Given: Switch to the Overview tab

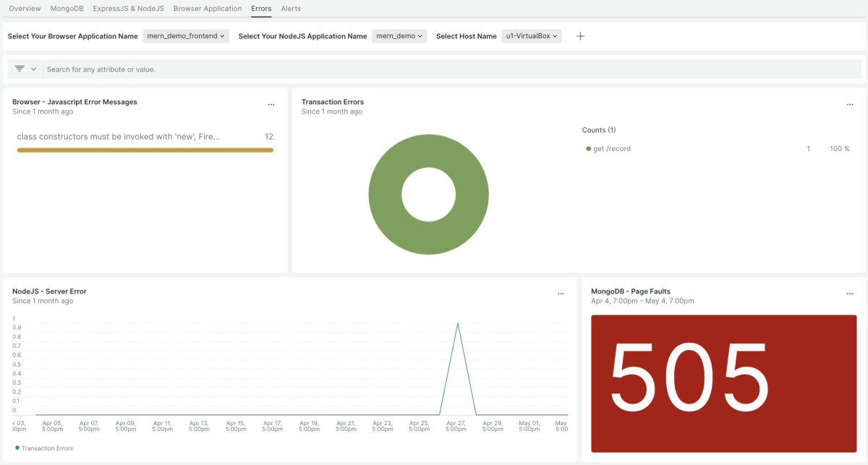Looking at the screenshot, I should click(x=25, y=9).
